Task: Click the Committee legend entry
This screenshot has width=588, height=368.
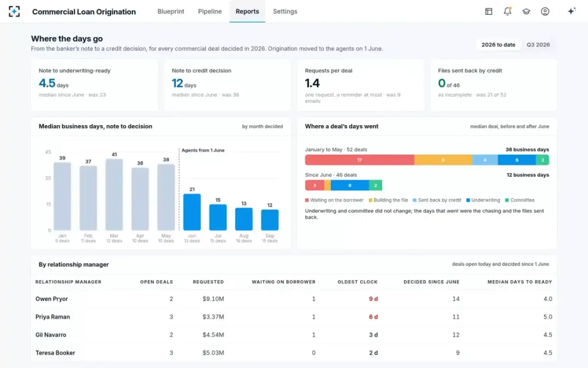Action: pos(520,200)
